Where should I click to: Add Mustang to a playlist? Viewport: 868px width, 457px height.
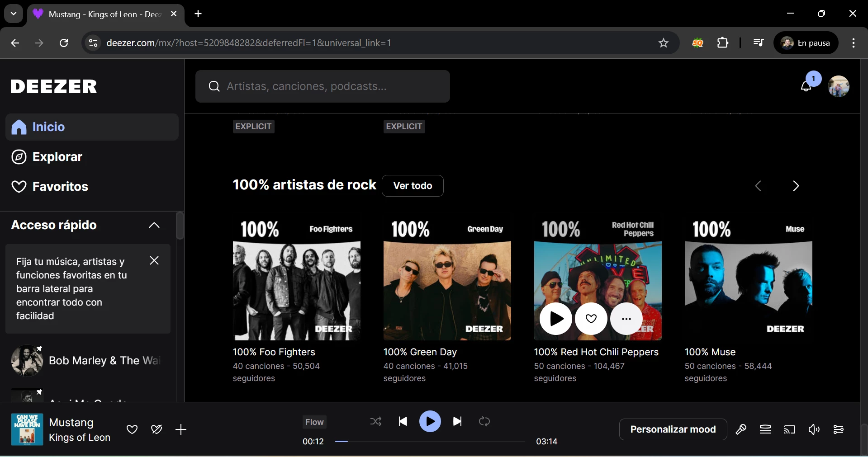coord(181,429)
